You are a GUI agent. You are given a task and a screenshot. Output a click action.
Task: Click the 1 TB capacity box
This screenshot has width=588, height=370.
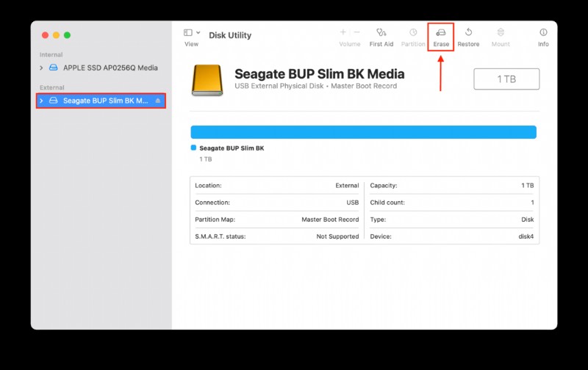point(506,79)
